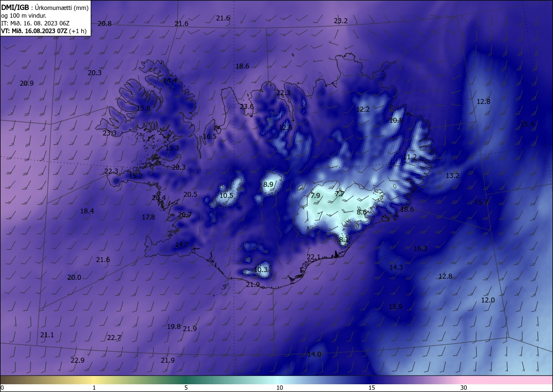Select the value 22.7 on the map
The image size is (553, 392).
pos(114,337)
